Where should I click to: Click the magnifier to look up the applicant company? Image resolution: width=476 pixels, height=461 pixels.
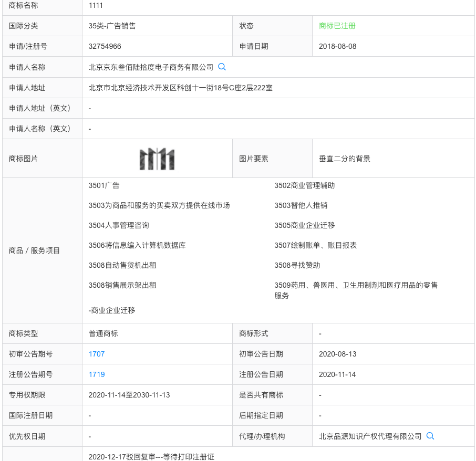pos(221,67)
